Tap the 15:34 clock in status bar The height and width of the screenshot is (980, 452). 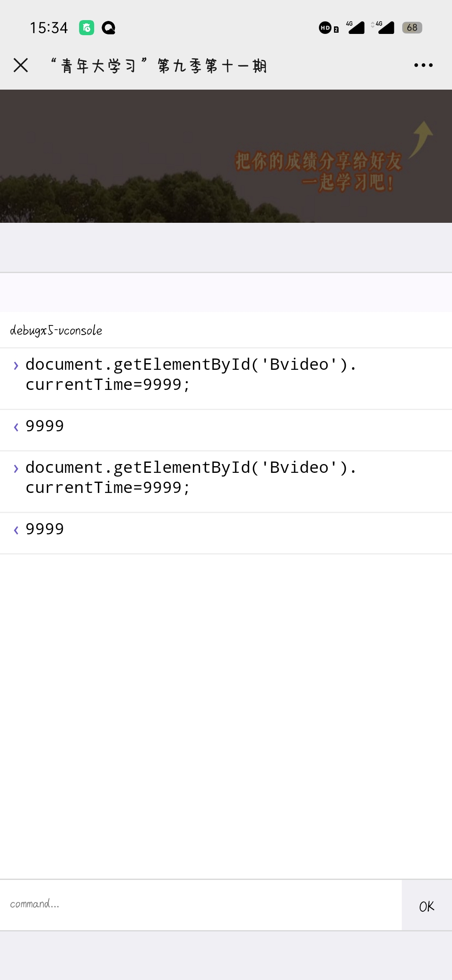(49, 28)
